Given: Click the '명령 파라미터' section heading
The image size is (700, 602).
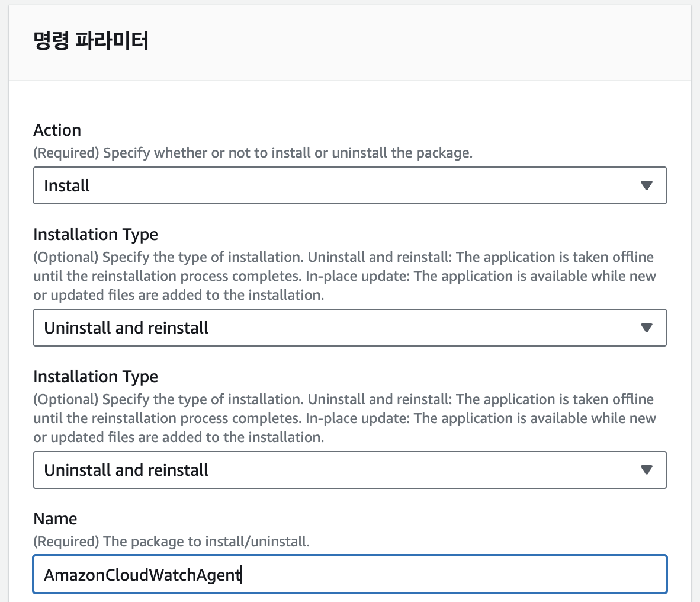Looking at the screenshot, I should 91,41.
